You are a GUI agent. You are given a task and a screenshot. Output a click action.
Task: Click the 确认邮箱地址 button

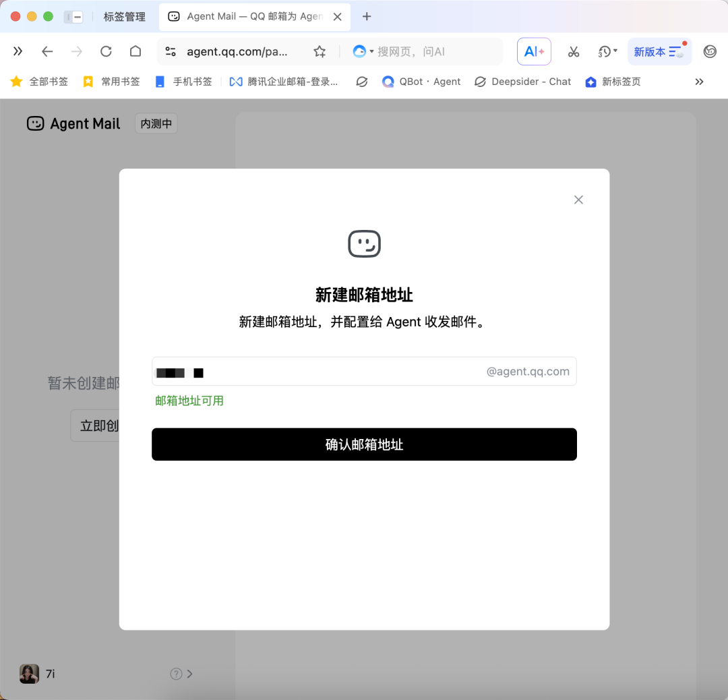point(365,444)
